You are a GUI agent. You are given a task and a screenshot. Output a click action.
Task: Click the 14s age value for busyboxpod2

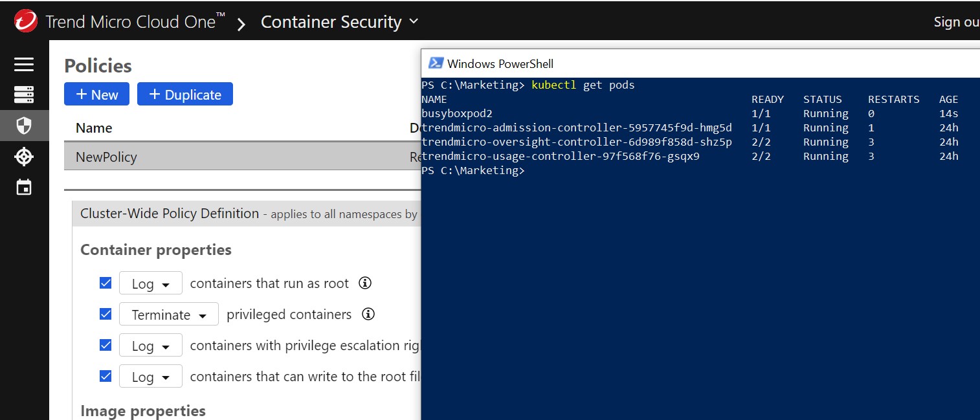(949, 113)
